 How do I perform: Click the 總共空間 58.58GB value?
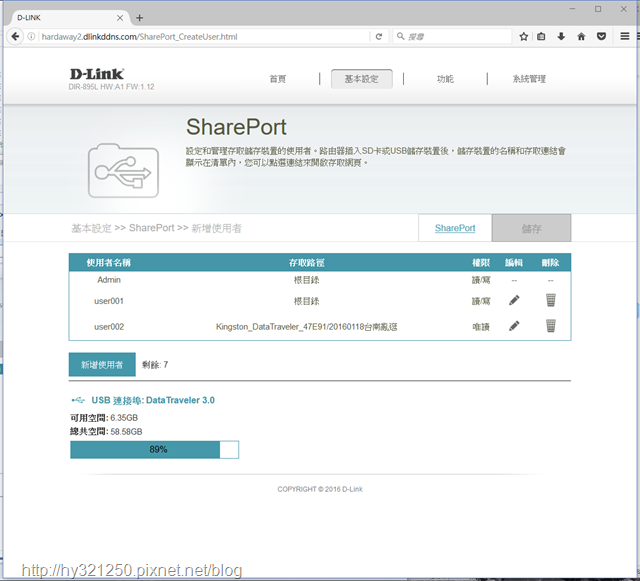[x=126, y=432]
